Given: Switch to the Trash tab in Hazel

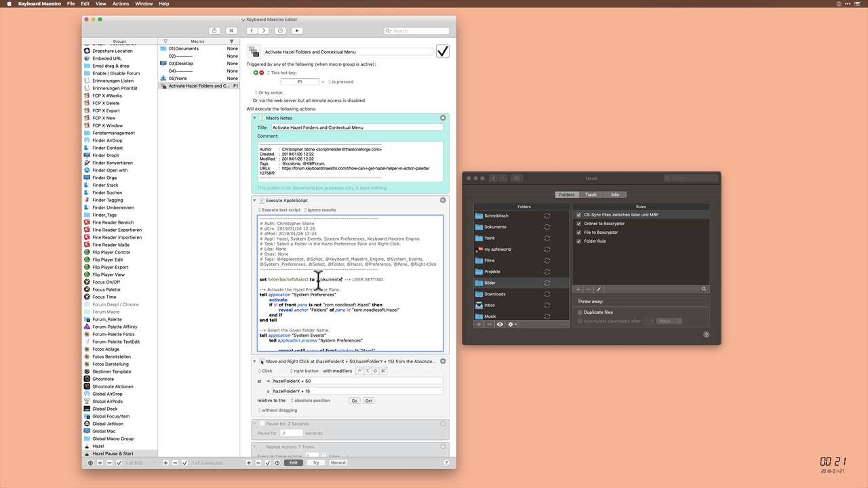Looking at the screenshot, I should (x=591, y=195).
